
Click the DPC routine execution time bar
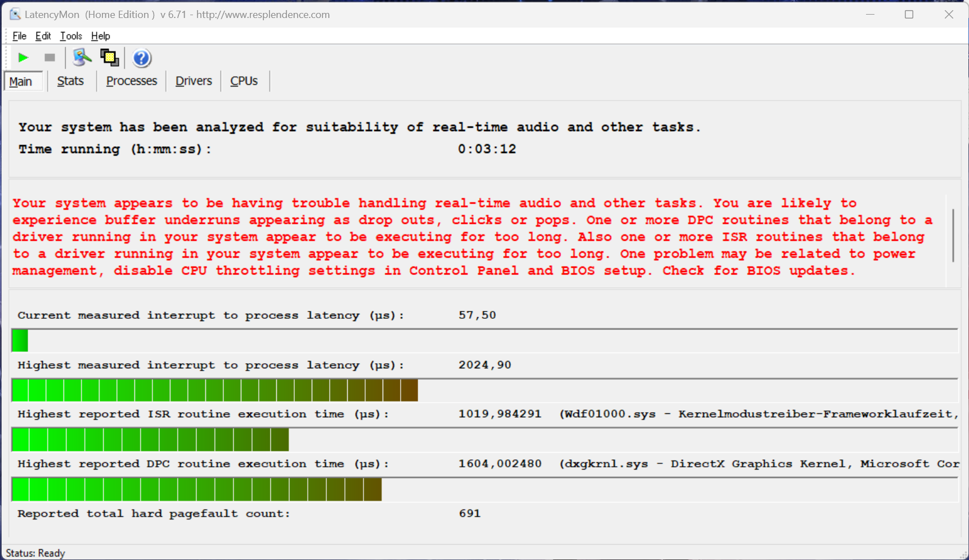[x=197, y=489]
